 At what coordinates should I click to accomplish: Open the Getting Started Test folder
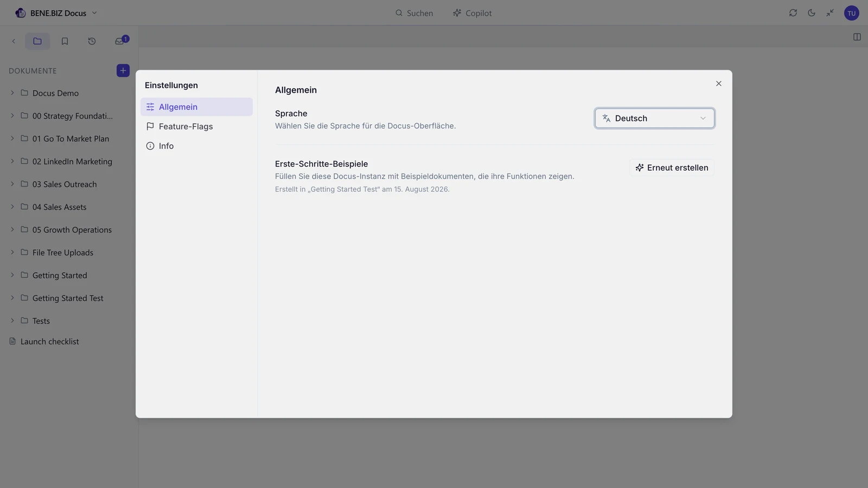coord(69,298)
